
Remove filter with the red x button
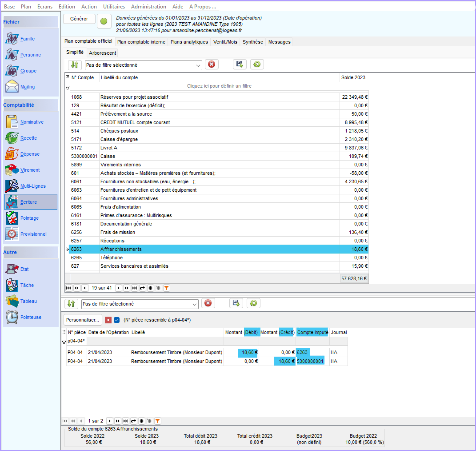tap(108, 320)
